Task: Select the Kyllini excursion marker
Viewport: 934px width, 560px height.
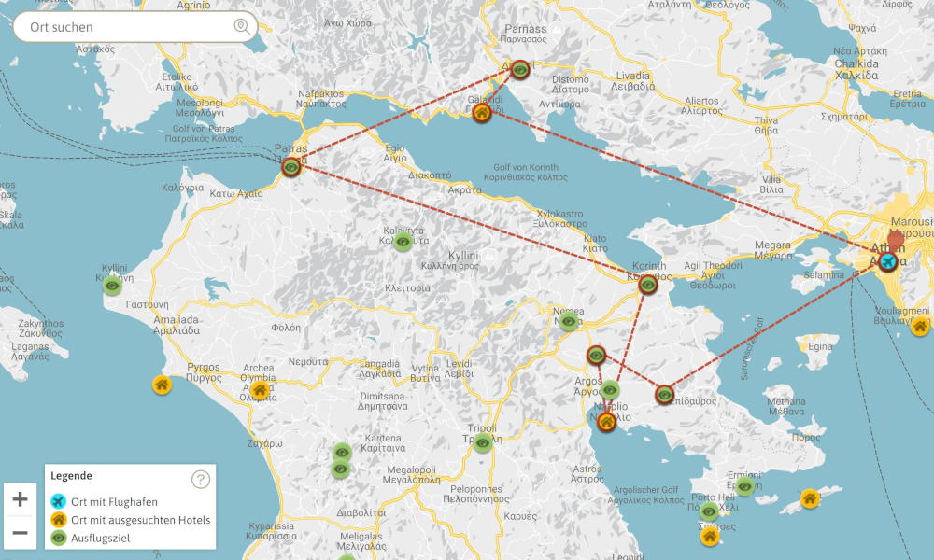Action: pyautogui.click(x=113, y=285)
